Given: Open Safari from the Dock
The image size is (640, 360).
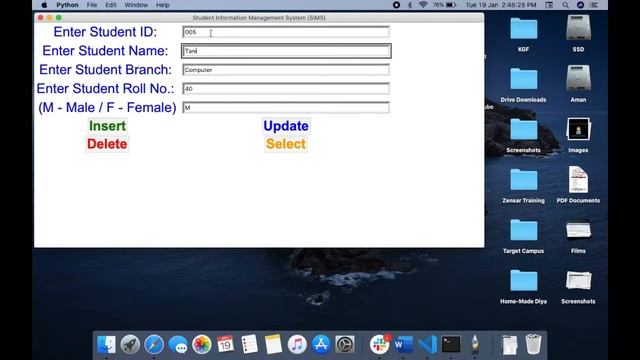Looking at the screenshot, I should pyautogui.click(x=154, y=344).
